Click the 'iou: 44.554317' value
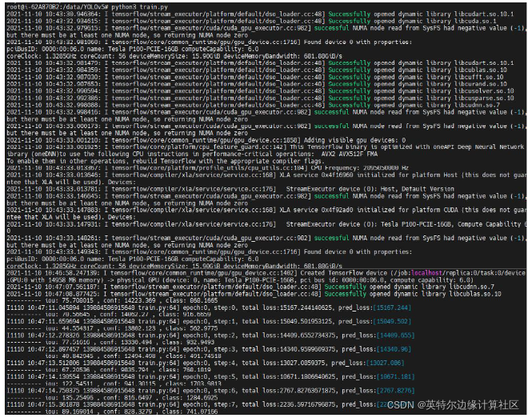Screen dimensions: 532x418 pos(70,328)
